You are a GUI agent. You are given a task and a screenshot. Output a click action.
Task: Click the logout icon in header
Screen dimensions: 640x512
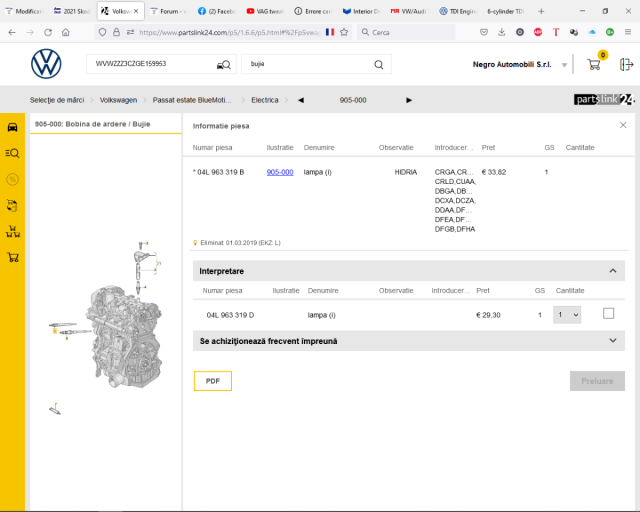pos(626,65)
